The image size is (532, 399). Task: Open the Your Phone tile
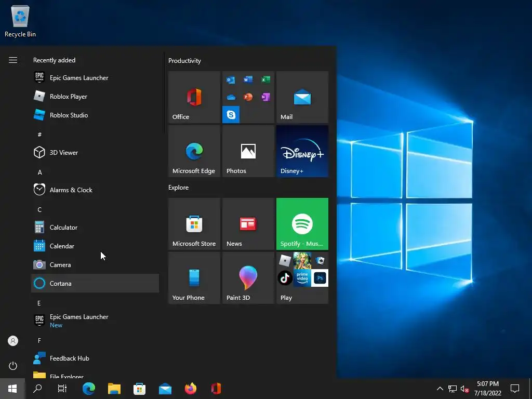(x=194, y=278)
